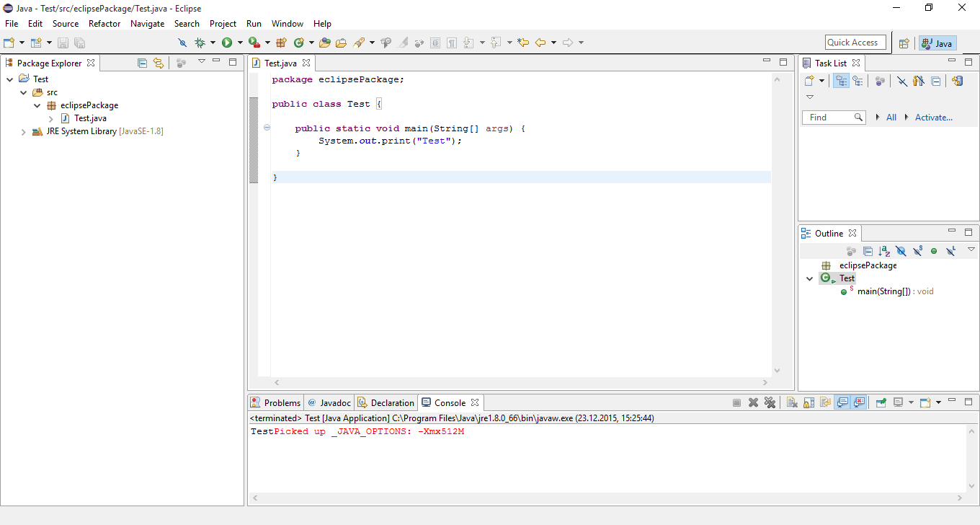The image size is (980, 525).
Task: Select the Java perspective button
Action: click(x=937, y=43)
